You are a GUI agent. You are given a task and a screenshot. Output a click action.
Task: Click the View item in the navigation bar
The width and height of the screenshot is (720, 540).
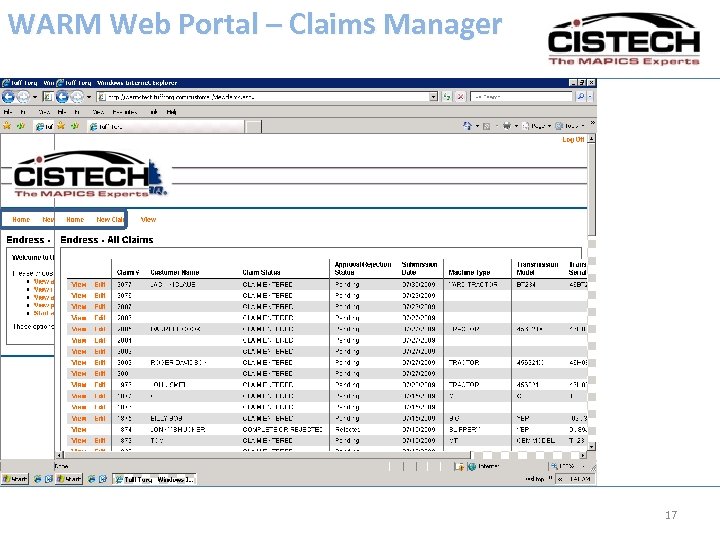click(x=148, y=219)
